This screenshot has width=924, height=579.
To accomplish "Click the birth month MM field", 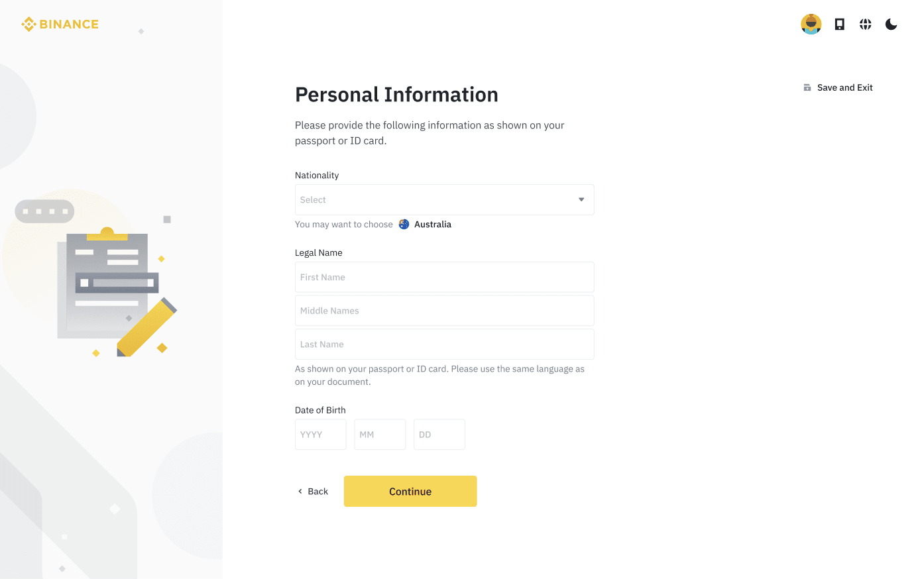I will coord(380,435).
